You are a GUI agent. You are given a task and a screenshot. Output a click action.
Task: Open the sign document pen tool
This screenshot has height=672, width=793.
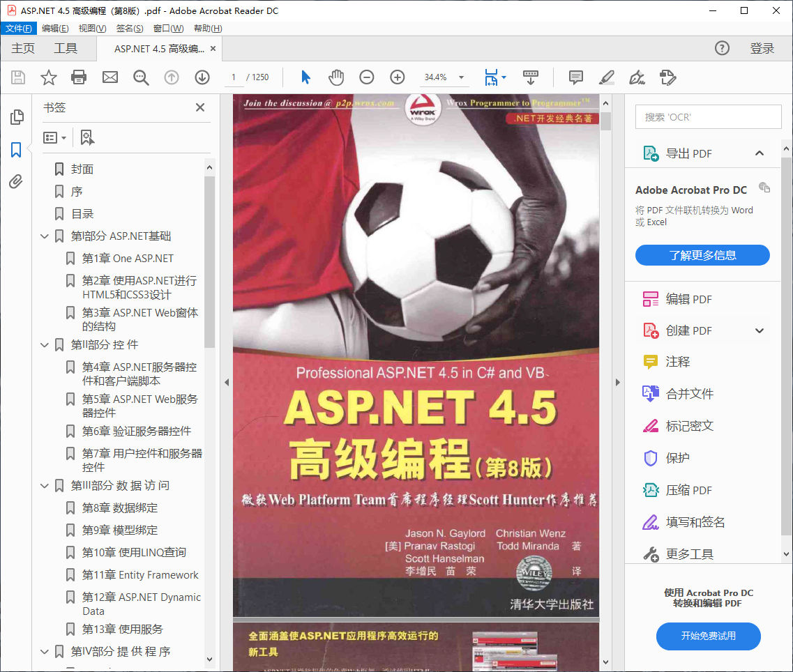coord(637,77)
